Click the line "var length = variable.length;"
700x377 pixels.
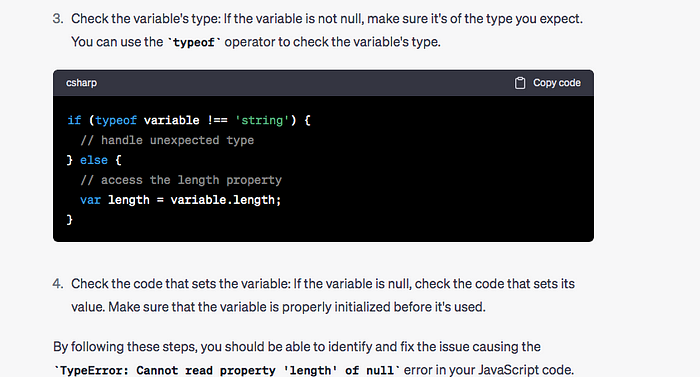(180, 200)
